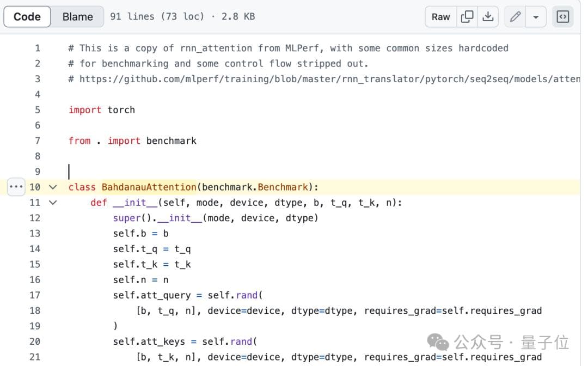
Task: Select line number 1
Action: [x=38, y=48]
